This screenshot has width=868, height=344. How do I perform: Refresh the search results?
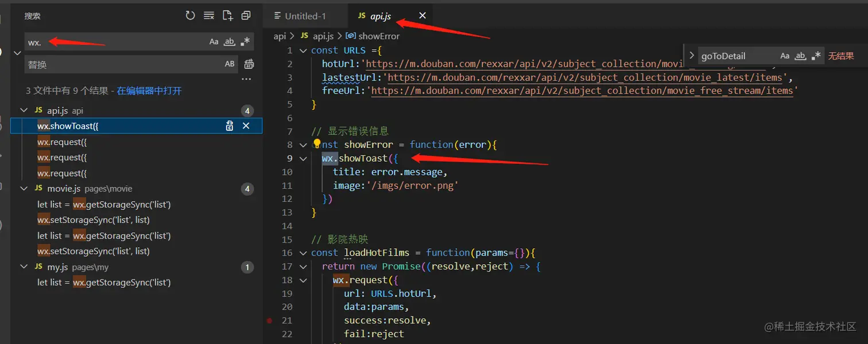[x=190, y=15]
